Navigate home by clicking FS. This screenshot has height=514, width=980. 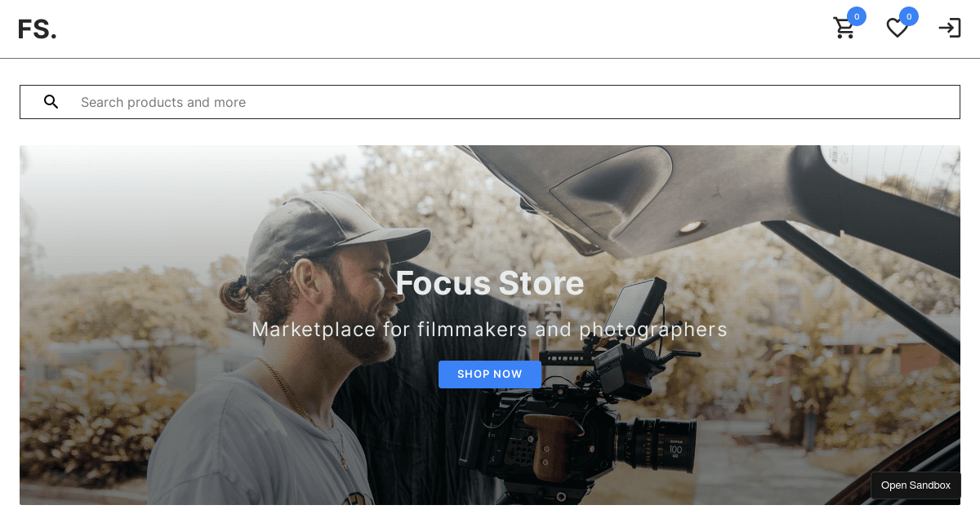coord(38,29)
